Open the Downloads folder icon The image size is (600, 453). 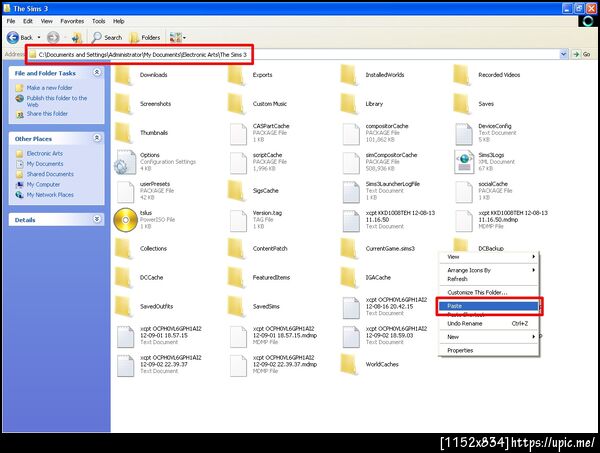click(x=124, y=75)
